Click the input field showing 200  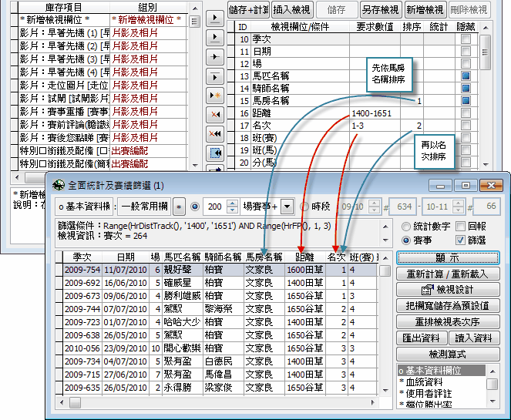click(215, 207)
